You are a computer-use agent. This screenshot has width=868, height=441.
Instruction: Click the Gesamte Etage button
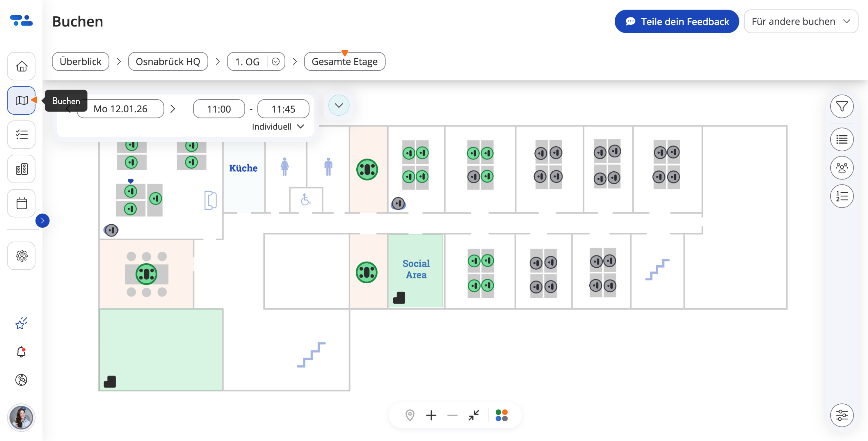tap(344, 61)
